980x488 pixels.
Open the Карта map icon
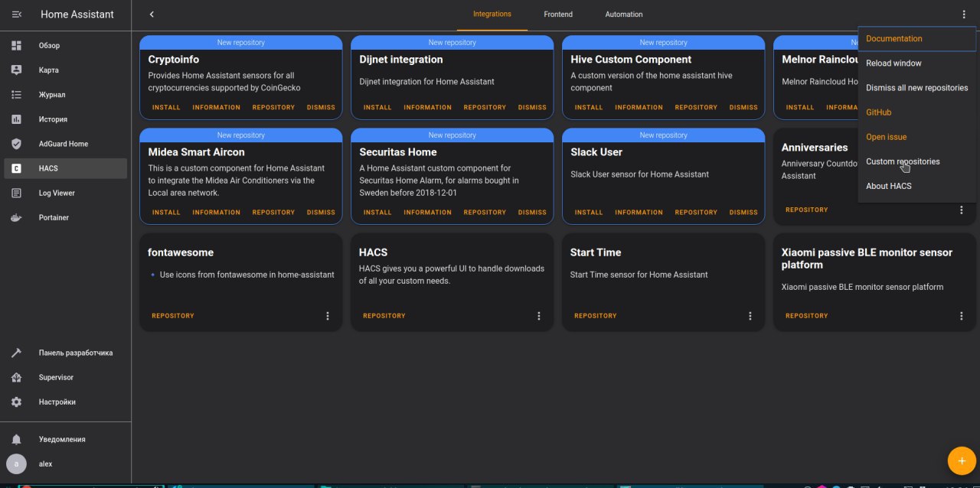point(17,70)
